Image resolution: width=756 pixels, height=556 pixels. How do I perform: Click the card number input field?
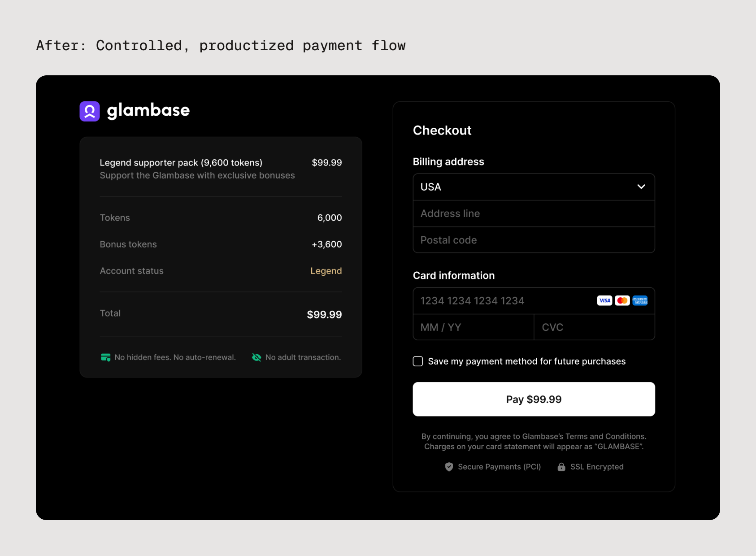point(502,301)
